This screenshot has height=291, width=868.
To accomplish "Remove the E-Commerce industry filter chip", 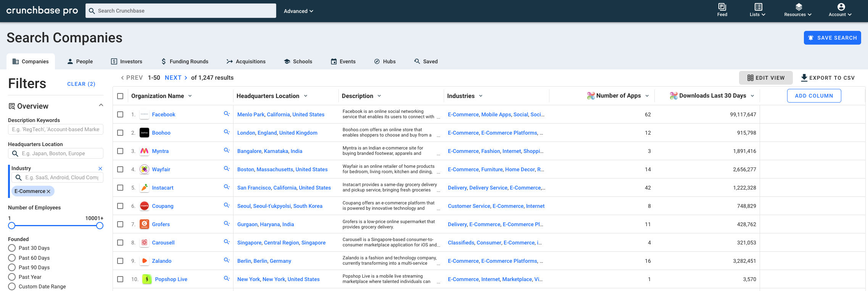I will (48, 191).
